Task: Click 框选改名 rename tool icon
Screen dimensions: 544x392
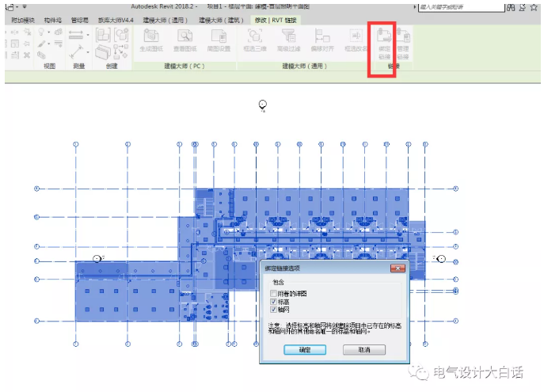Action: [x=356, y=40]
